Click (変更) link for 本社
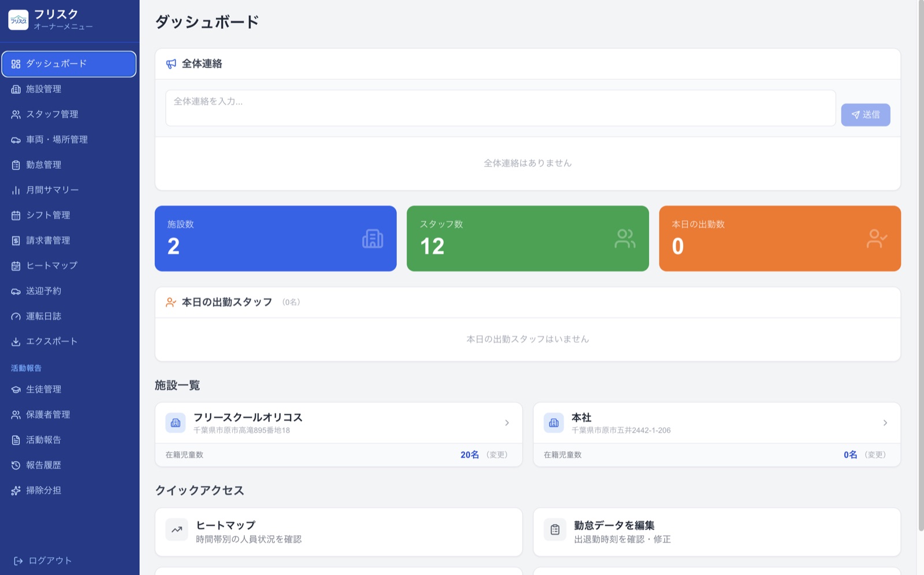924x575 pixels. (875, 455)
